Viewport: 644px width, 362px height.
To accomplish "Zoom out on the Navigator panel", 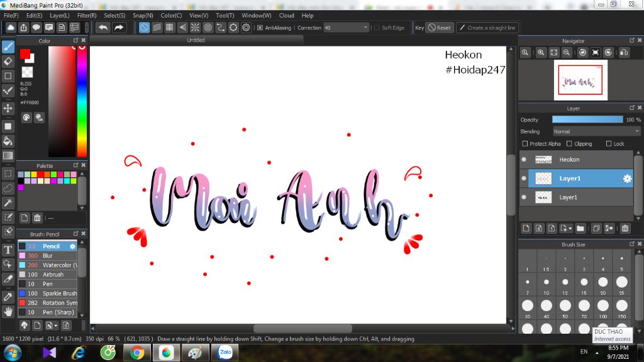I will [x=567, y=53].
